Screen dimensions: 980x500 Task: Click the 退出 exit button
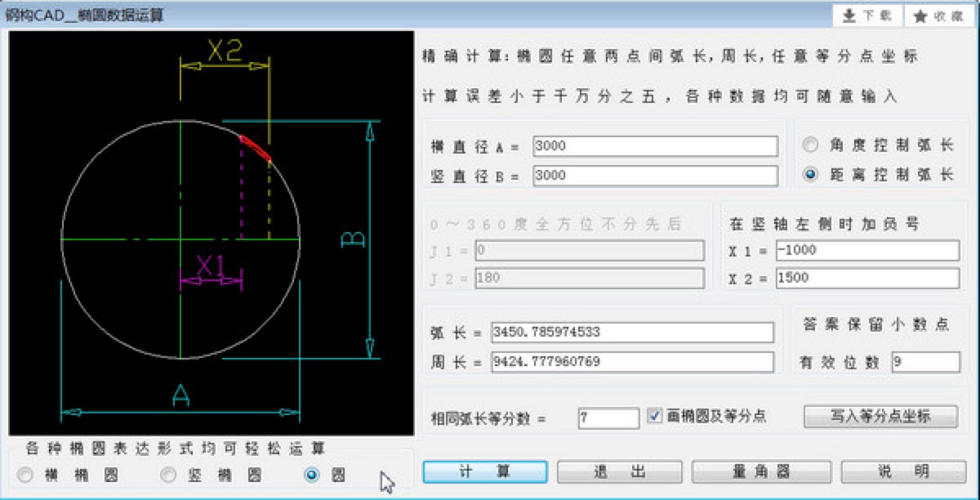619,471
